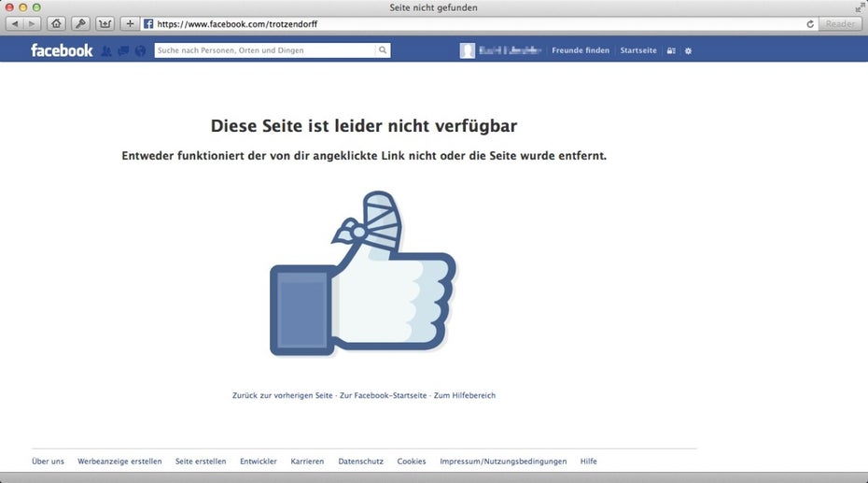The height and width of the screenshot is (483, 868).
Task: Click Zurück zur vorherigen Seite link
Action: (x=282, y=395)
